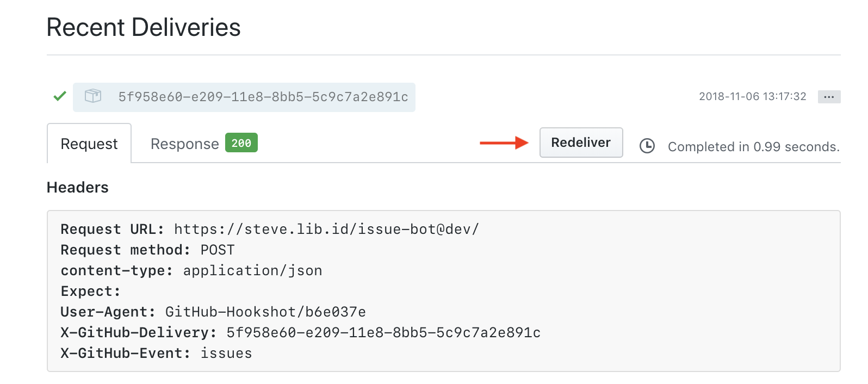This screenshot has height=384, width=868.
Task: Click the 2018-11-06 13:17:32 timestamp
Action: coord(752,97)
